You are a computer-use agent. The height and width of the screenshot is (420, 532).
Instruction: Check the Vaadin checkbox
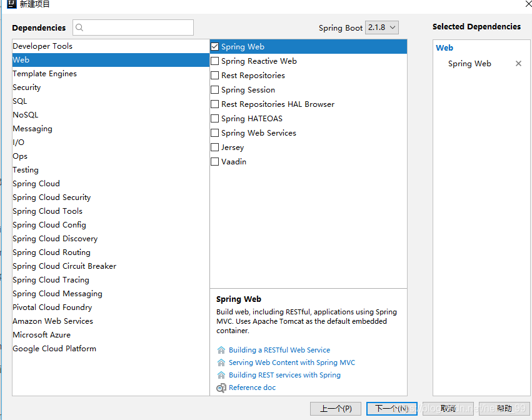[x=215, y=161]
